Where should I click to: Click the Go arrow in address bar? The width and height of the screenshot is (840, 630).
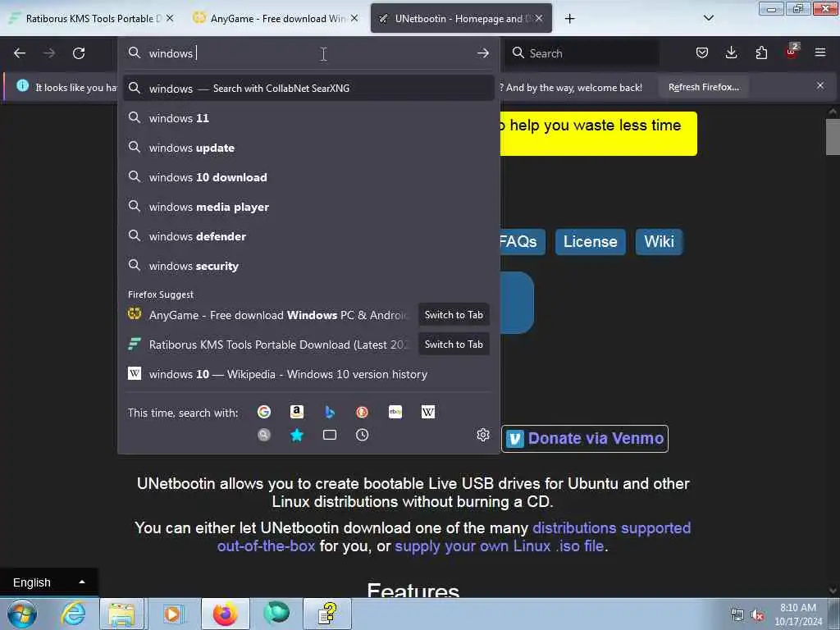tap(482, 53)
